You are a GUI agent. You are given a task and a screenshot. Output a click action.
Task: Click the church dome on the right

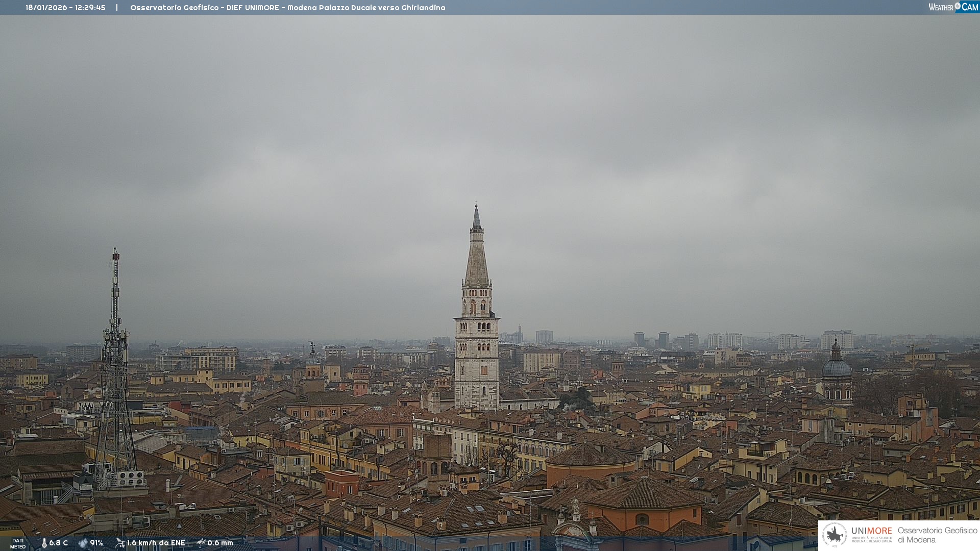coord(836,367)
